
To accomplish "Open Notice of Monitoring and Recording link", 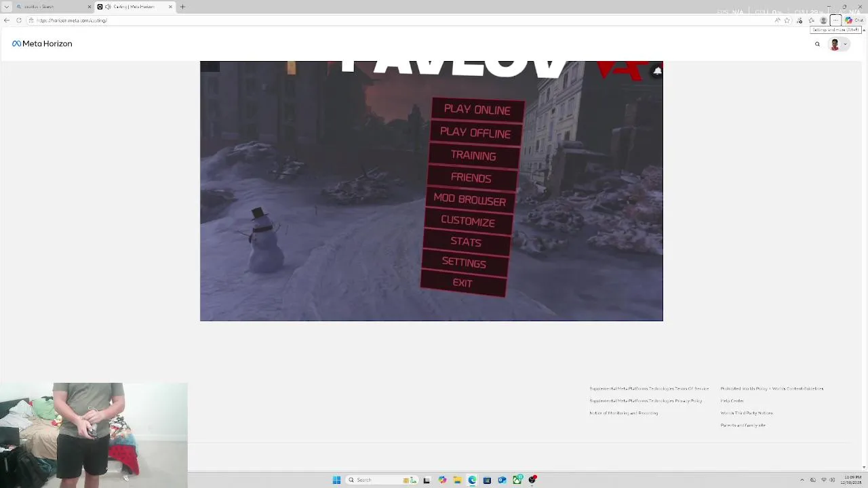I will pyautogui.click(x=623, y=413).
